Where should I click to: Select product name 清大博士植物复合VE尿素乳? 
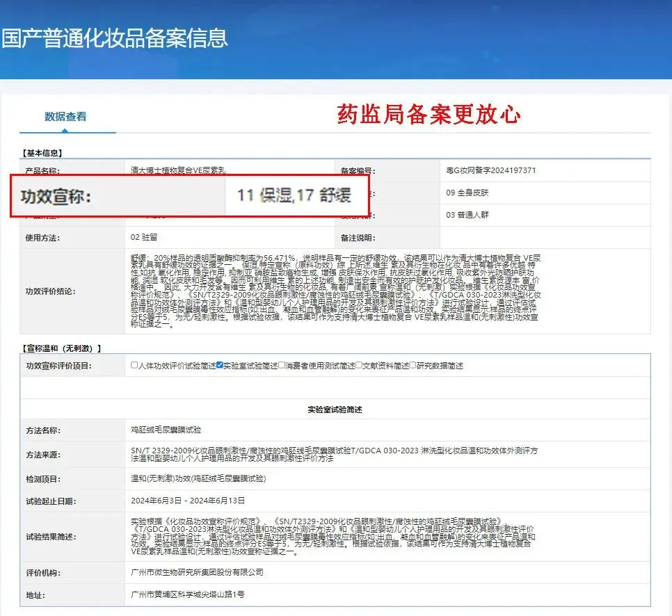pyautogui.click(x=178, y=170)
